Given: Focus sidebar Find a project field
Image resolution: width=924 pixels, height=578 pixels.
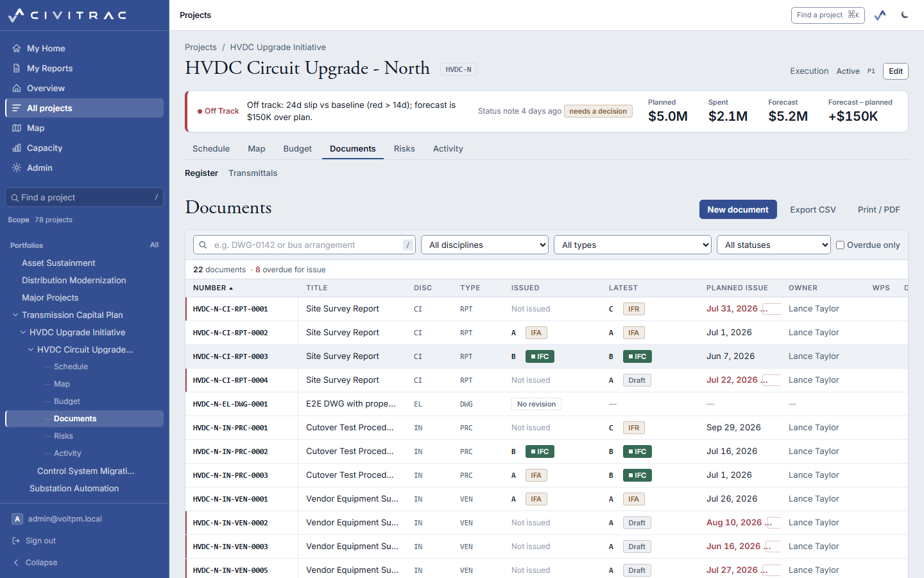Looking at the screenshot, I should click(x=84, y=197).
